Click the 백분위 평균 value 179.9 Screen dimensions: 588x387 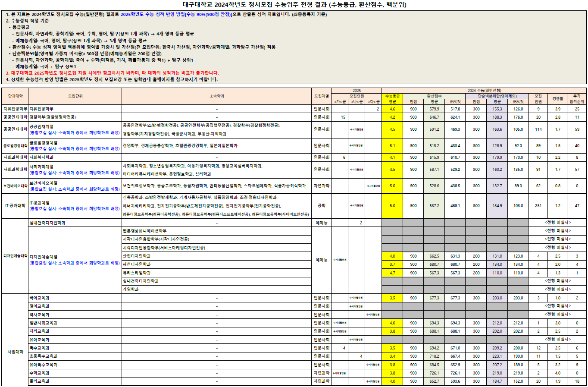coord(497,157)
